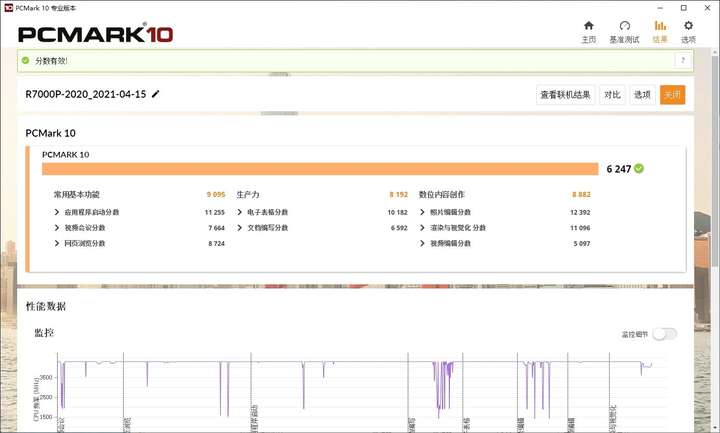Click the Compare (对比) button
The height and width of the screenshot is (433, 720).
(612, 95)
